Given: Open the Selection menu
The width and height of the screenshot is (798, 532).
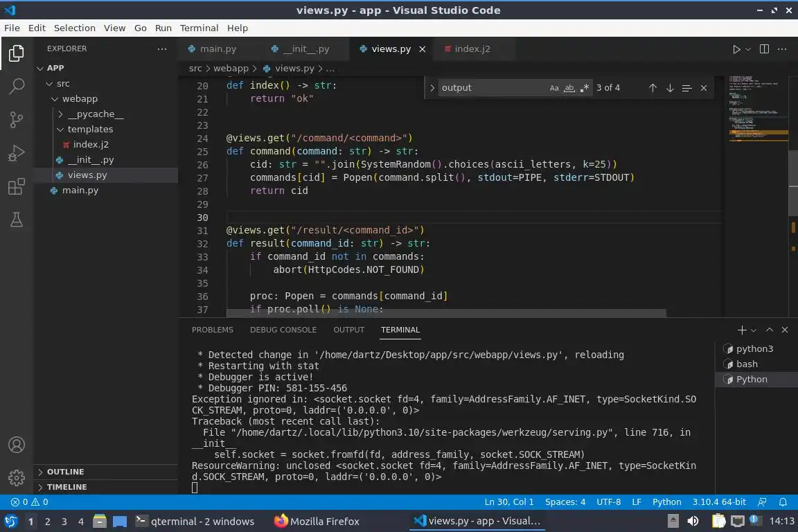Looking at the screenshot, I should click(74, 28).
